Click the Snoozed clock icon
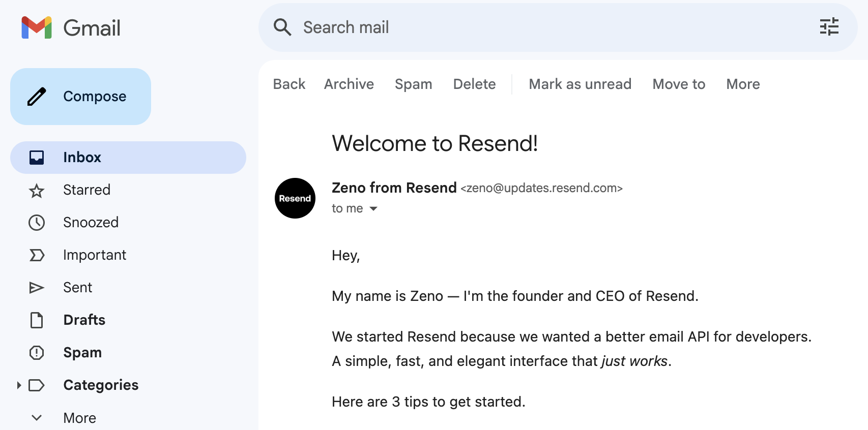 pos(37,223)
